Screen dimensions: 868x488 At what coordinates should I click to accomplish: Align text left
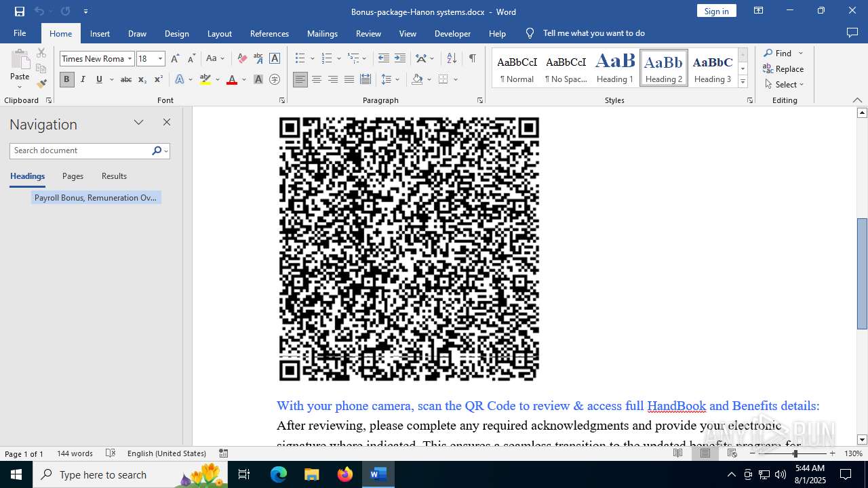pyautogui.click(x=300, y=79)
